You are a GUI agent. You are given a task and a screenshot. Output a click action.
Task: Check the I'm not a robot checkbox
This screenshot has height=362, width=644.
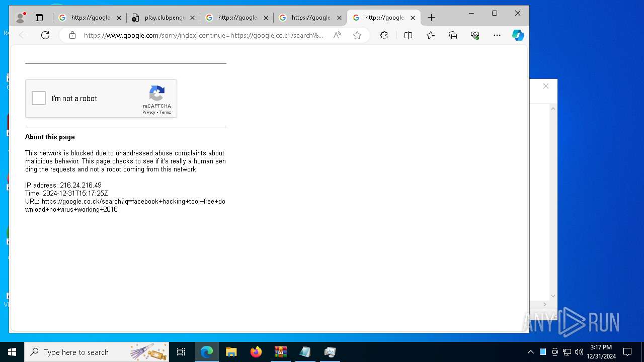pos(39,98)
